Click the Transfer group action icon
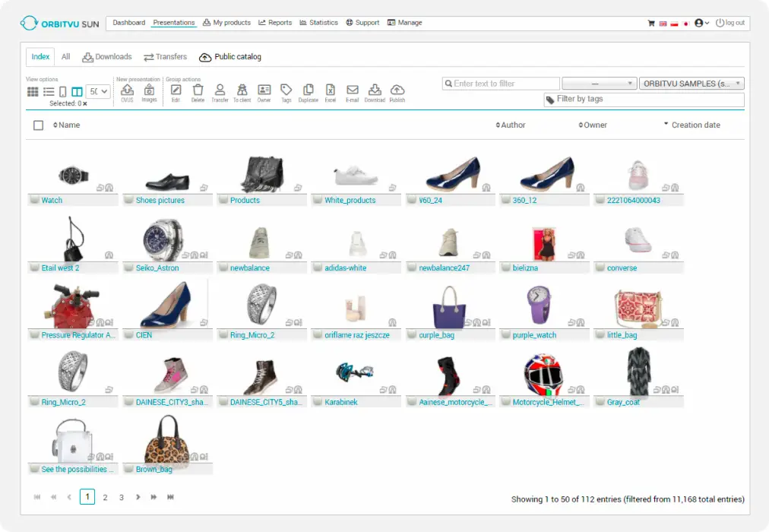The height and width of the screenshot is (532, 769). click(220, 90)
